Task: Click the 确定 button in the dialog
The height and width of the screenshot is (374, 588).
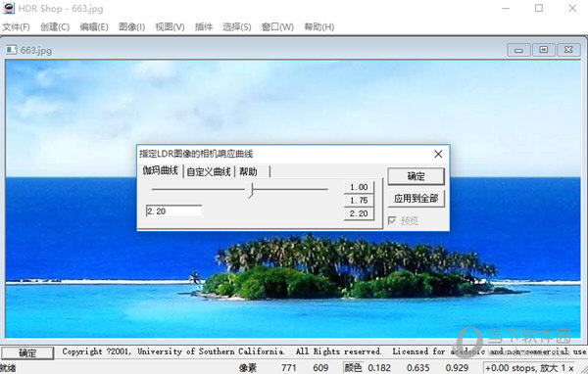Action: tap(416, 176)
